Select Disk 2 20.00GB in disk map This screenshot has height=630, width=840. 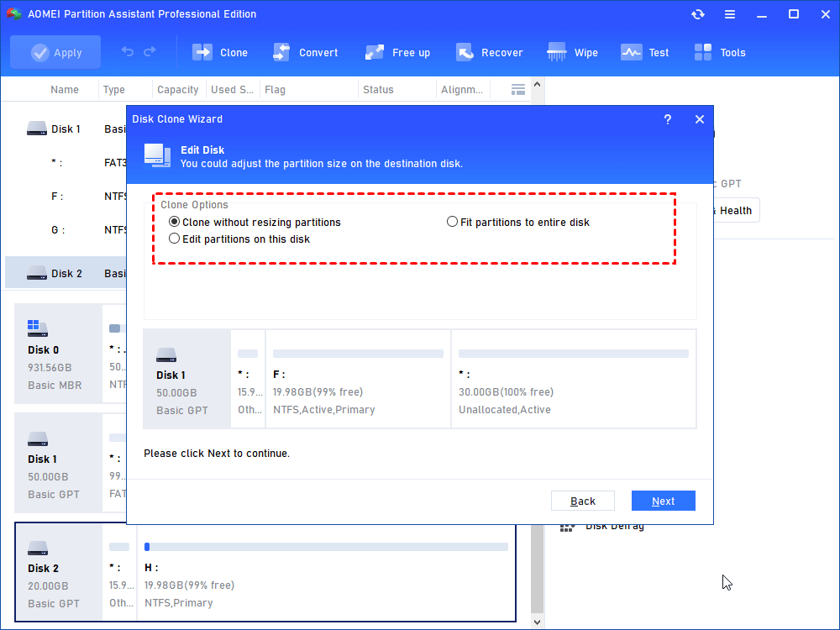pos(59,572)
